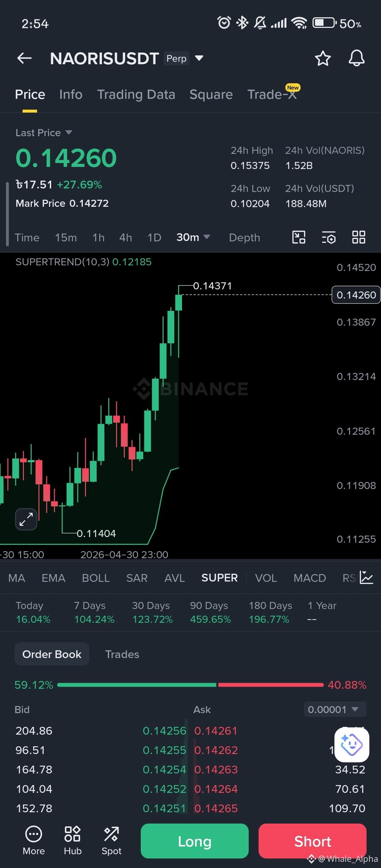The width and height of the screenshot is (381, 868).
Task: Toggle the SUPER indicator
Action: pyautogui.click(x=219, y=578)
